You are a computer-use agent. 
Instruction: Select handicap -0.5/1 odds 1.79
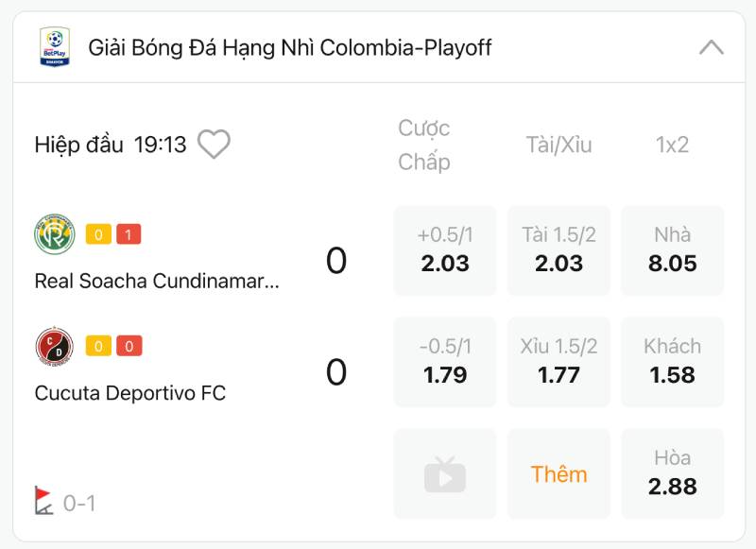pyautogui.click(x=445, y=362)
